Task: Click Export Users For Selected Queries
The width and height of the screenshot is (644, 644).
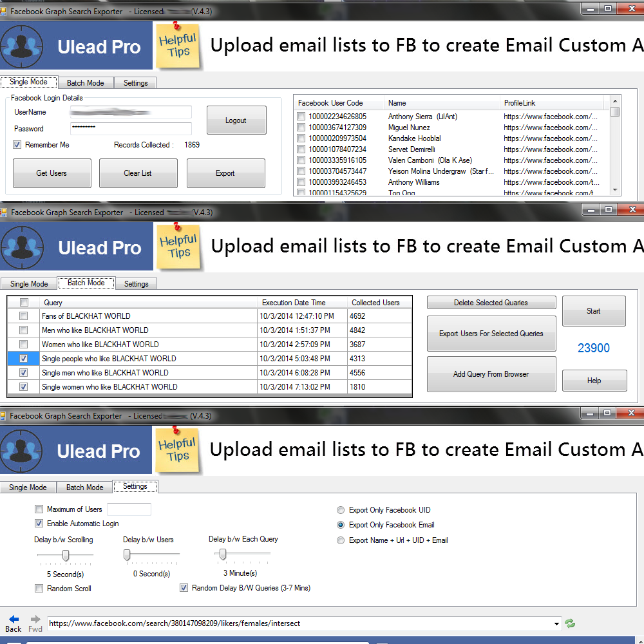Action: (491, 334)
